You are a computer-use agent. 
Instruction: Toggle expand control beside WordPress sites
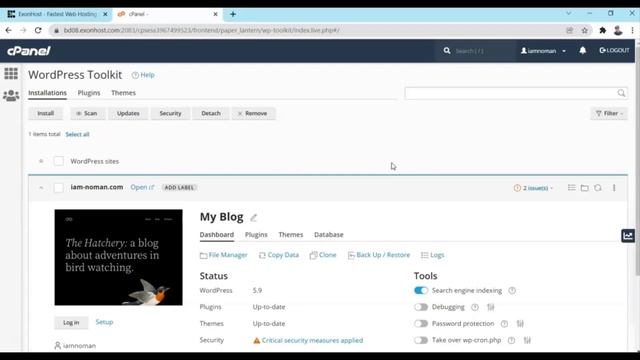41,161
